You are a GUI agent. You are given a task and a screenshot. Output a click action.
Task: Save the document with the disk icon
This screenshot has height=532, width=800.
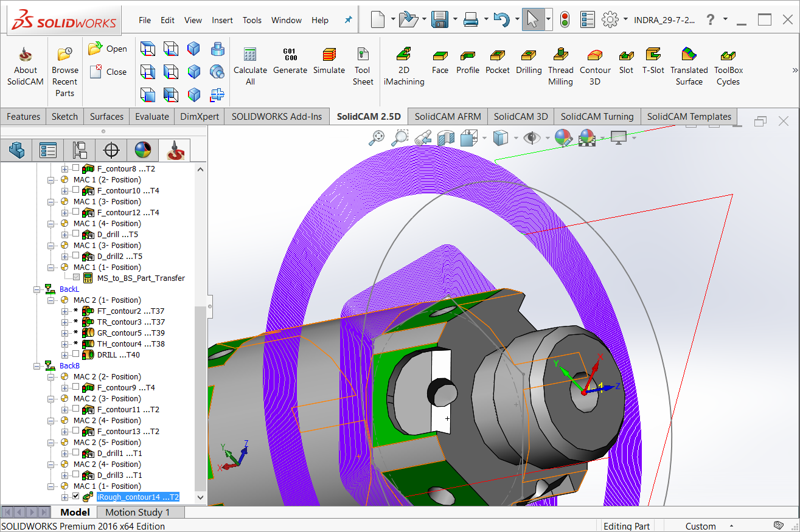tap(440, 20)
